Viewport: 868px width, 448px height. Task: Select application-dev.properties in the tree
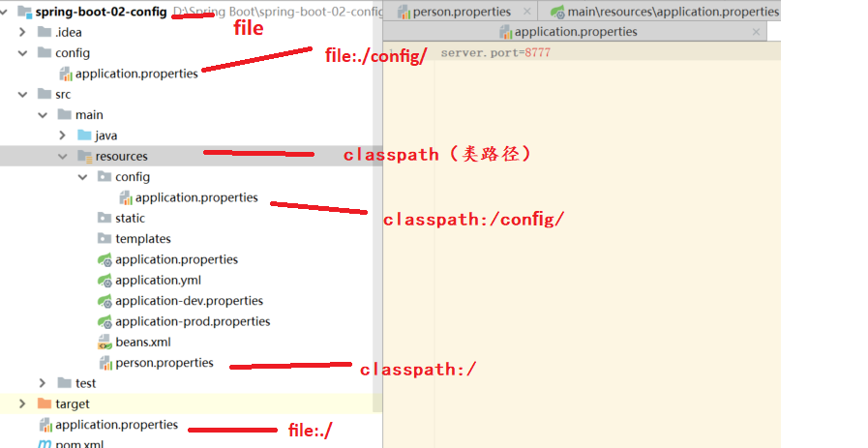190,301
